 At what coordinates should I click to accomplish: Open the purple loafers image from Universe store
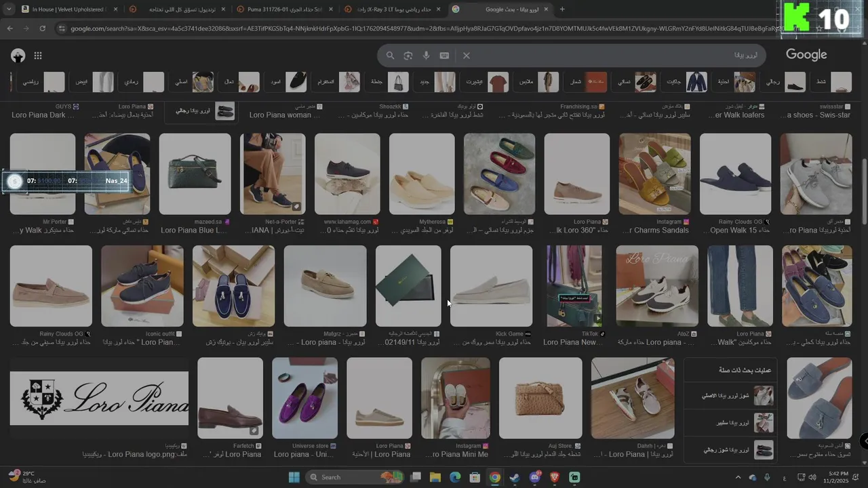304,399
